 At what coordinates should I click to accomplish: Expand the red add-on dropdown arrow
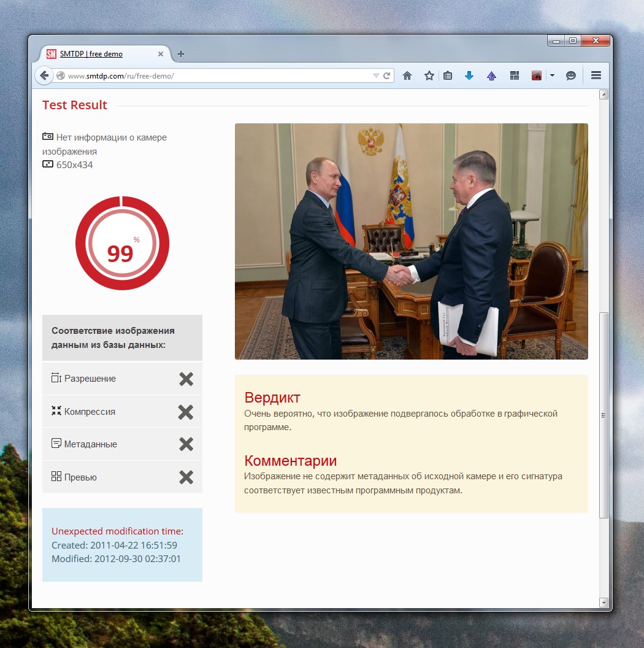pos(553,75)
